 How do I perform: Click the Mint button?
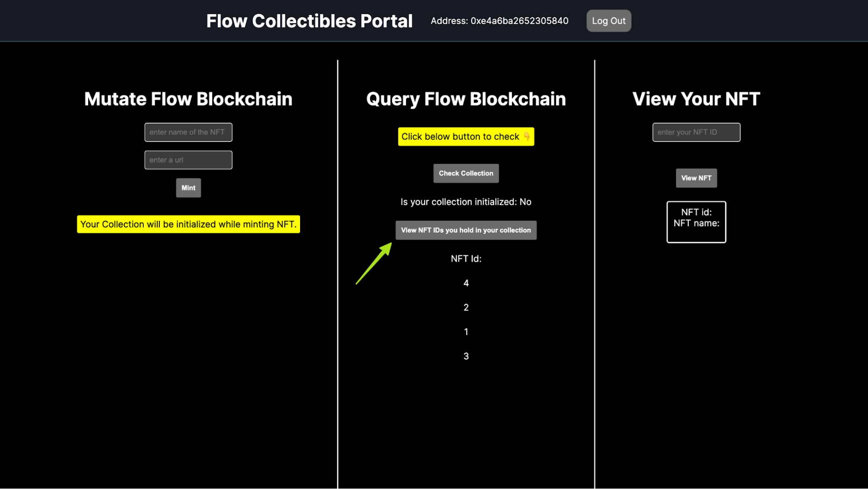188,188
